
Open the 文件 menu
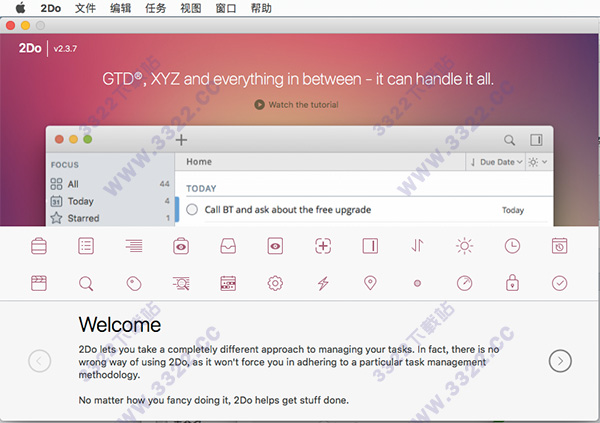coord(85,8)
